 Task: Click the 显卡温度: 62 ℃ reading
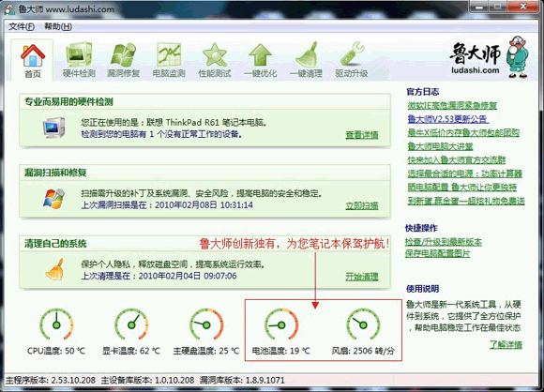tap(131, 351)
